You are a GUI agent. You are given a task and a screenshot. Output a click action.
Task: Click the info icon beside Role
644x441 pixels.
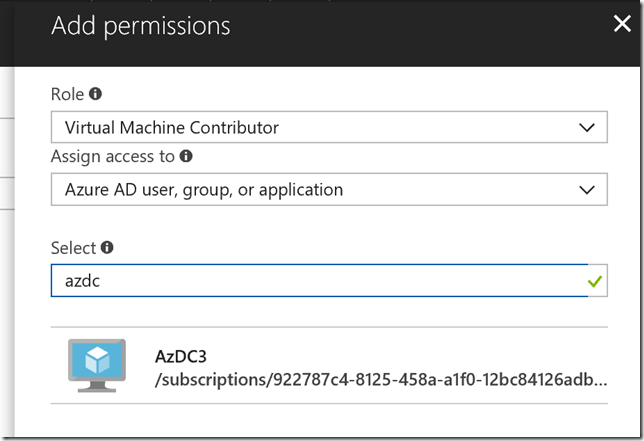(x=96, y=94)
